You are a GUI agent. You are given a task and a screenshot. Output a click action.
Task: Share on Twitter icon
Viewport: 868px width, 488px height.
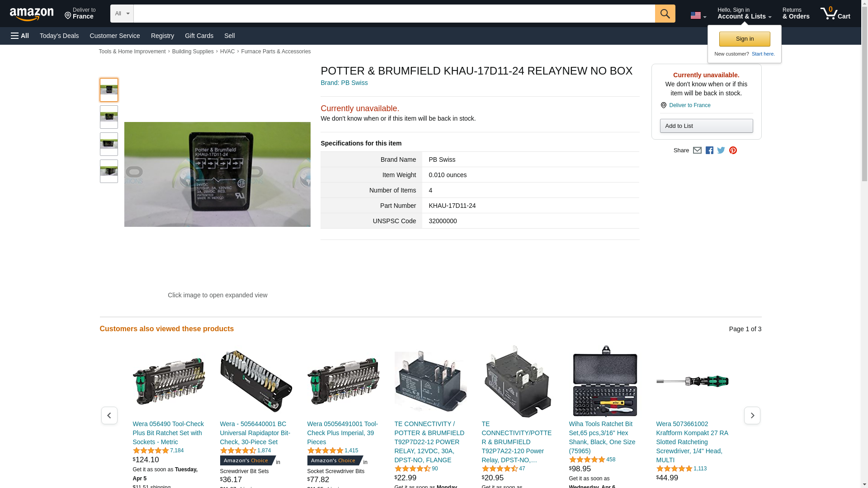pos(721,150)
